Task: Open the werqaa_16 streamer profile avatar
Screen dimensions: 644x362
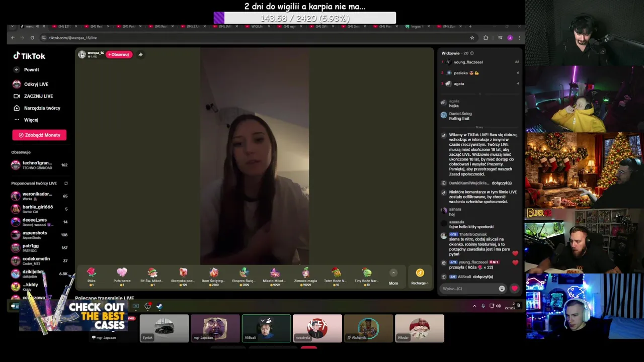Action: click(x=82, y=54)
